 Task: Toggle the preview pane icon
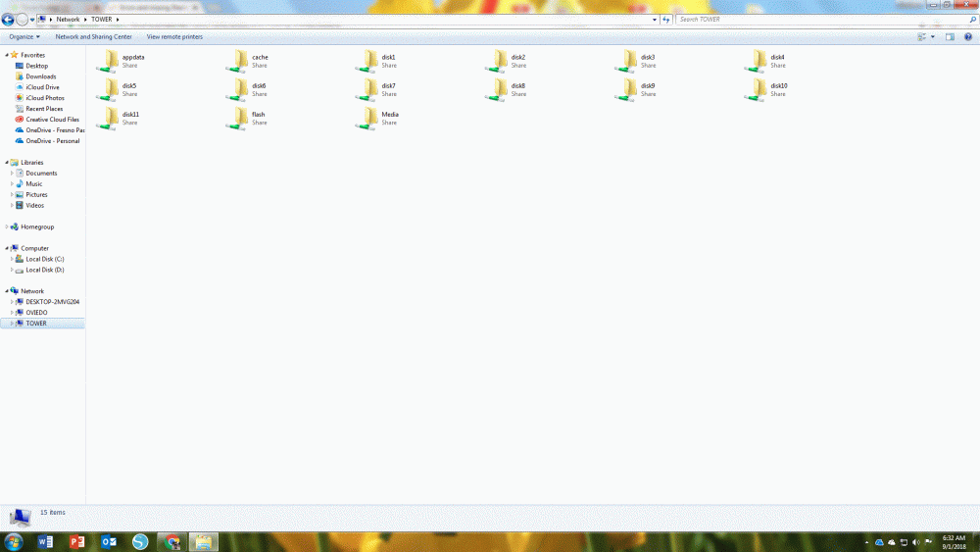(x=950, y=37)
